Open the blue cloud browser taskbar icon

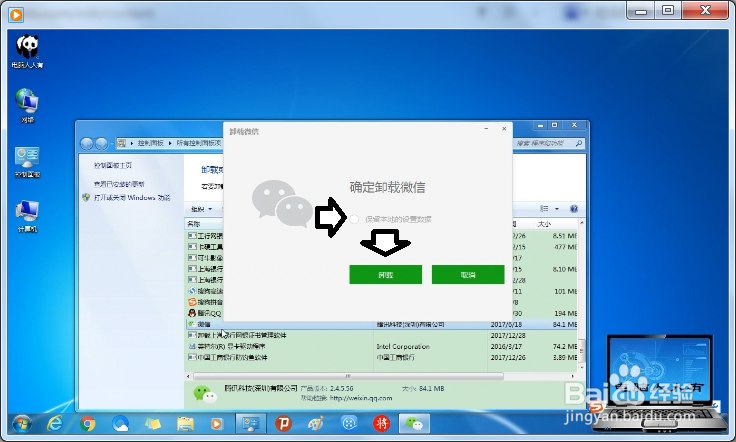(x=121, y=424)
